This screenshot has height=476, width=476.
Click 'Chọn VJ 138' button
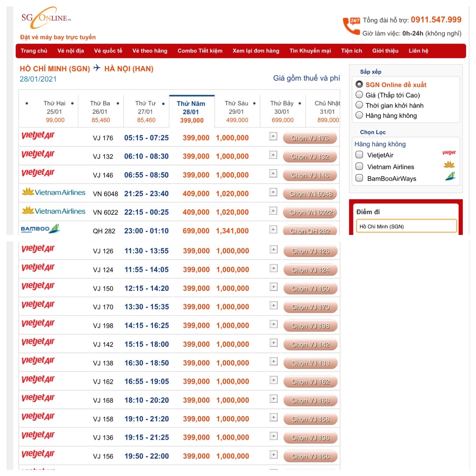coord(310,363)
